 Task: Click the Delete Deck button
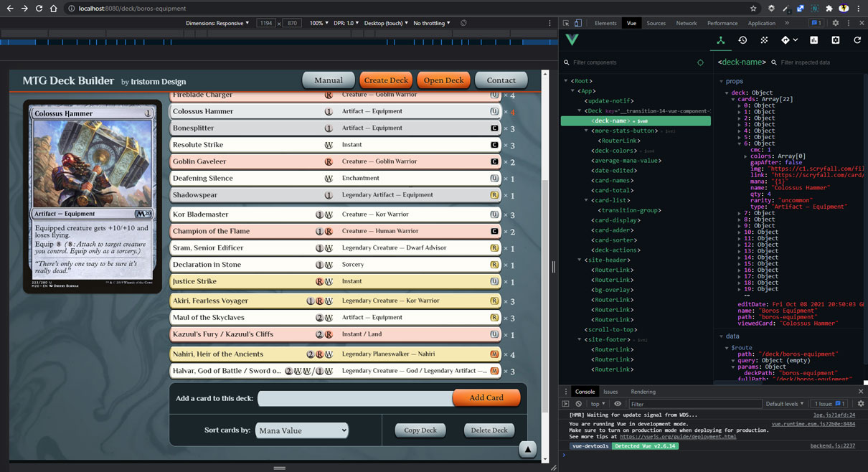490,430
